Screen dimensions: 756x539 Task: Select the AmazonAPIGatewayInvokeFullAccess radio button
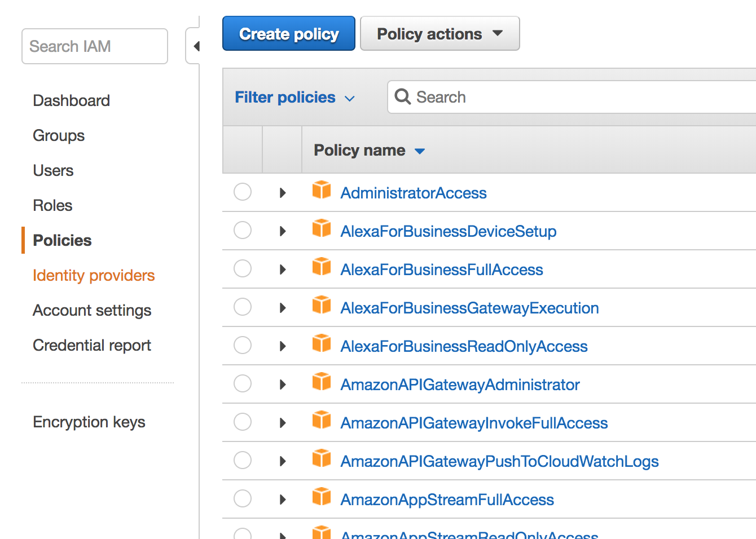pos(243,422)
